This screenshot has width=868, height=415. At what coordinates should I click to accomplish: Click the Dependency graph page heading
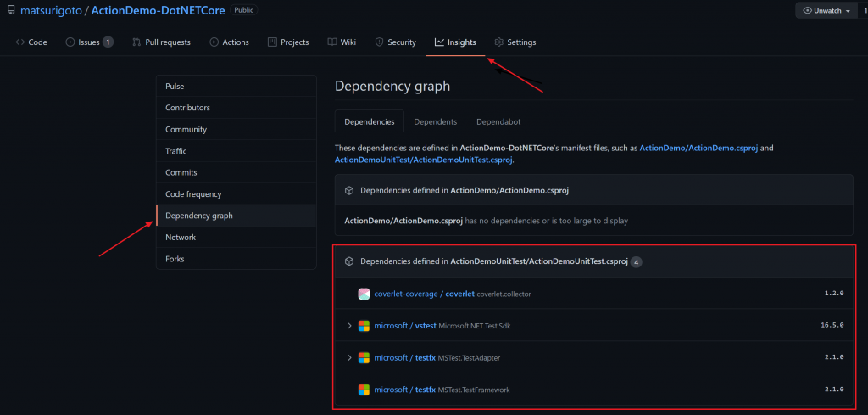pyautogui.click(x=392, y=87)
